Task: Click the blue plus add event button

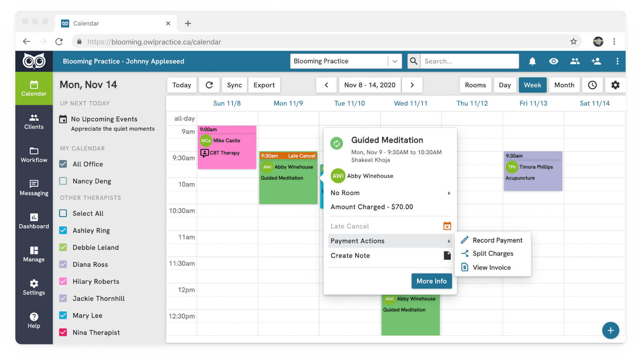Action: point(610,330)
